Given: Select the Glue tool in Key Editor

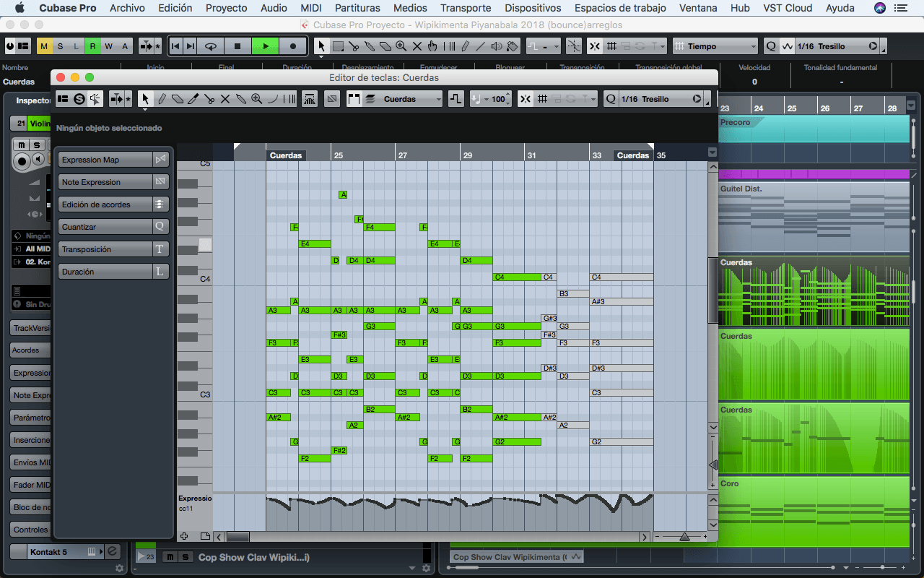Looking at the screenshot, I should (x=241, y=99).
